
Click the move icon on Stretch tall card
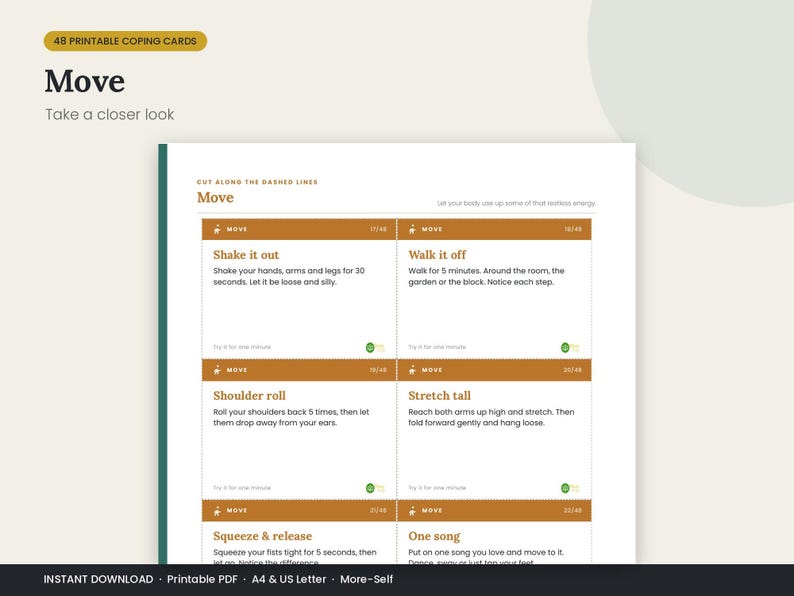pyautogui.click(x=412, y=370)
